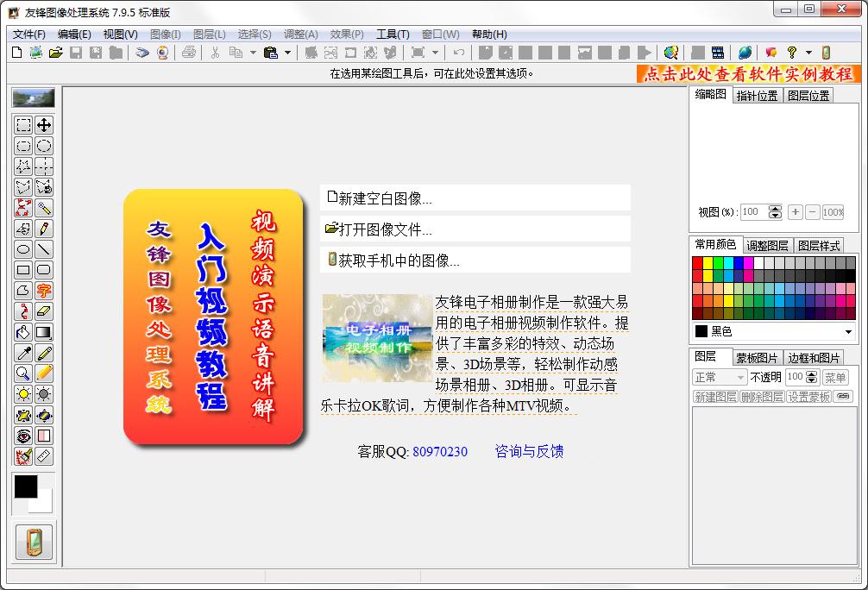868x590 pixels.
Task: Select the red-eye removal tool
Action: click(23, 436)
